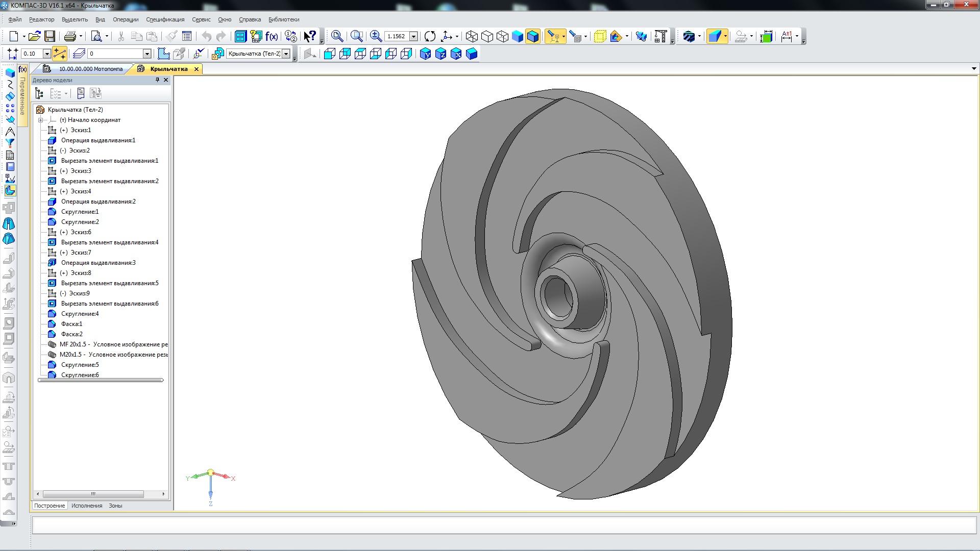The width and height of the screenshot is (980, 551).
Task: Click the Rebuild model refresh icon
Action: pos(430,36)
